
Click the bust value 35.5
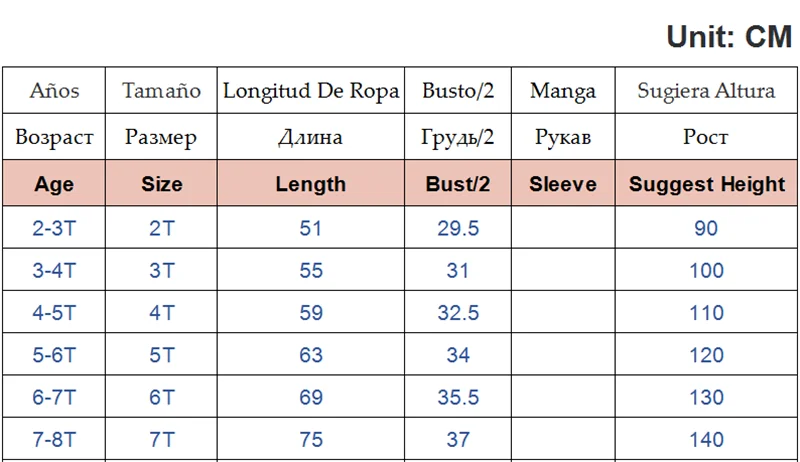pyautogui.click(x=458, y=398)
